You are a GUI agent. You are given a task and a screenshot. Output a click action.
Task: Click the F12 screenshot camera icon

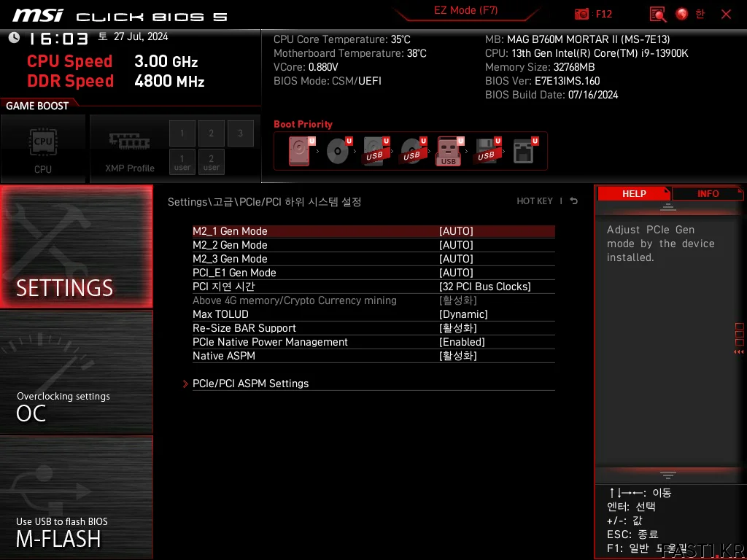[x=581, y=14]
